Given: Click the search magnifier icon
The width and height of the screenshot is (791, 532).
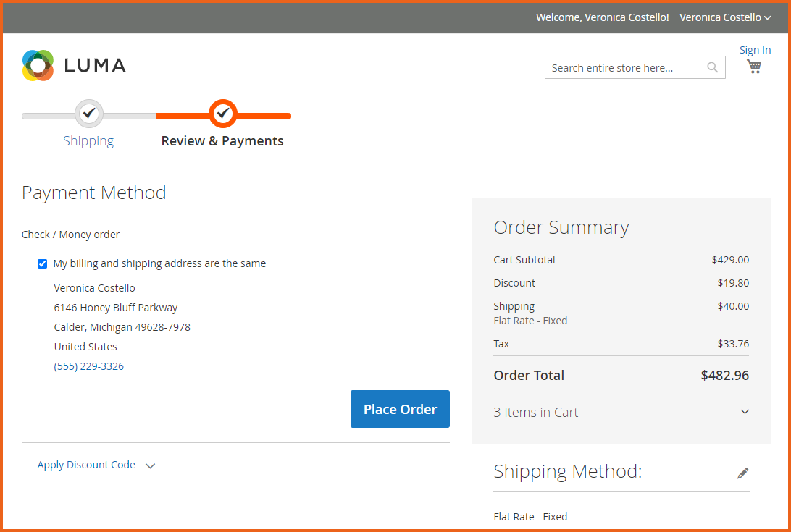Looking at the screenshot, I should pyautogui.click(x=712, y=67).
